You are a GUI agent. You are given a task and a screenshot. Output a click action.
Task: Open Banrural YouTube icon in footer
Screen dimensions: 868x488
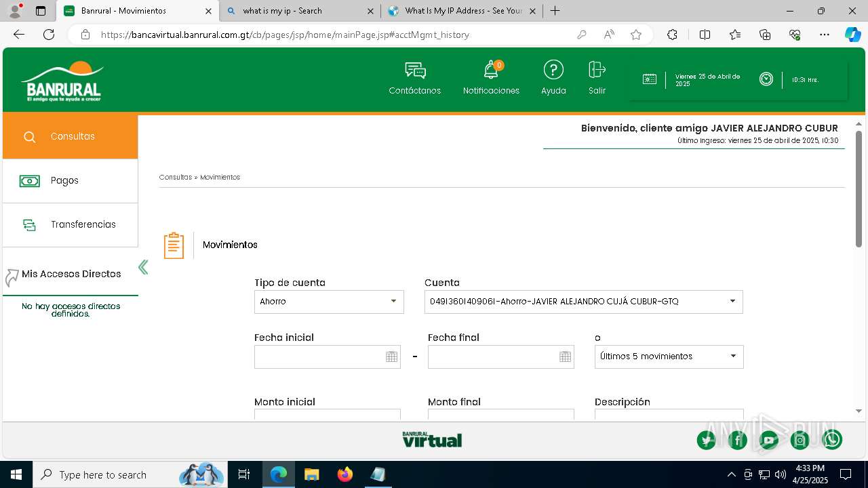[769, 440]
